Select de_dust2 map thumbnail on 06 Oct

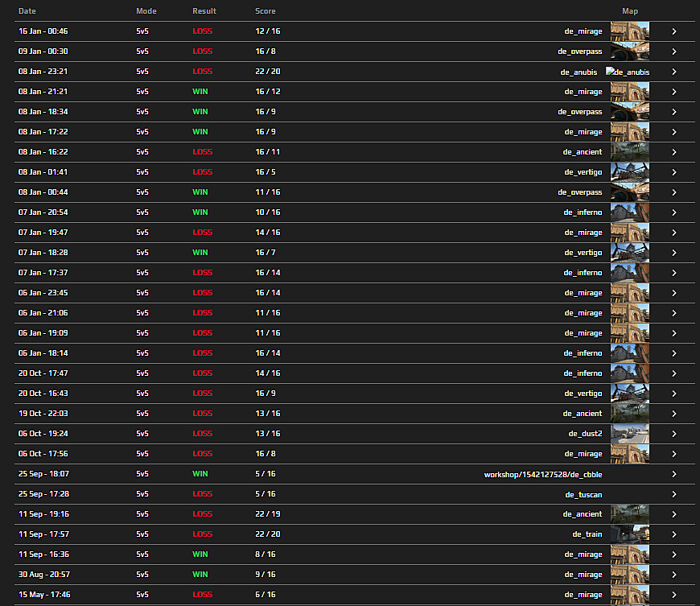click(x=629, y=434)
